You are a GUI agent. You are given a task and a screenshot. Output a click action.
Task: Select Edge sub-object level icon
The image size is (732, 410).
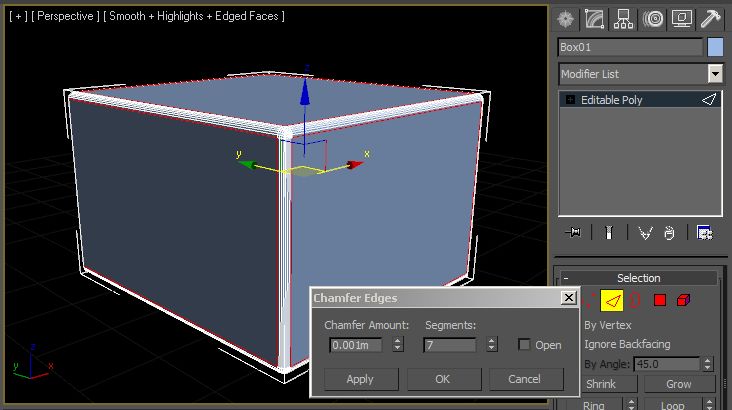coord(612,301)
